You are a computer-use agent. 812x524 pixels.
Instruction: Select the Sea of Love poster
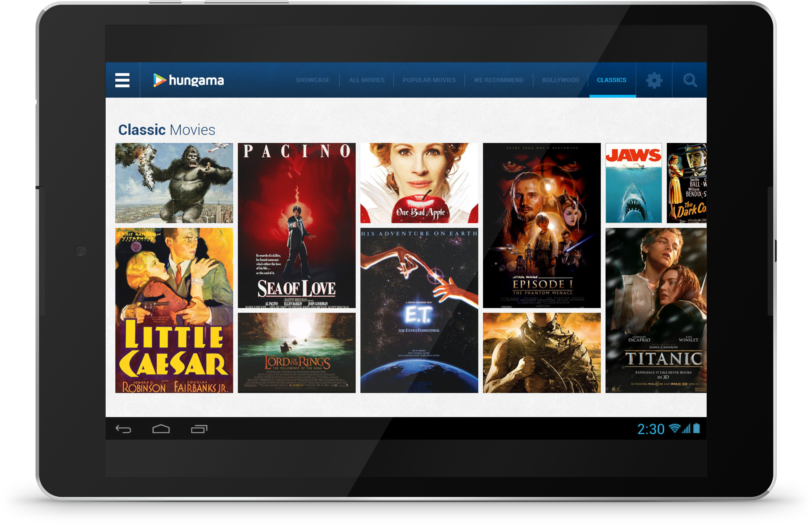pos(297,226)
